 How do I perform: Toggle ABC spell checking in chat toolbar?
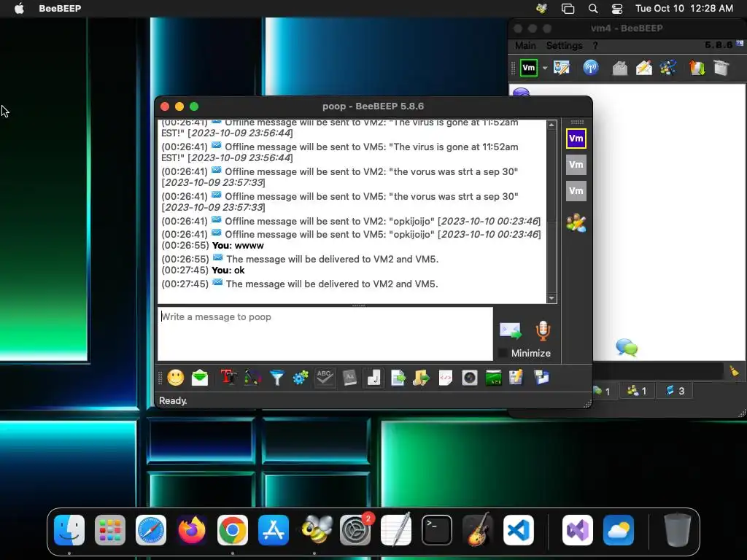(x=325, y=378)
